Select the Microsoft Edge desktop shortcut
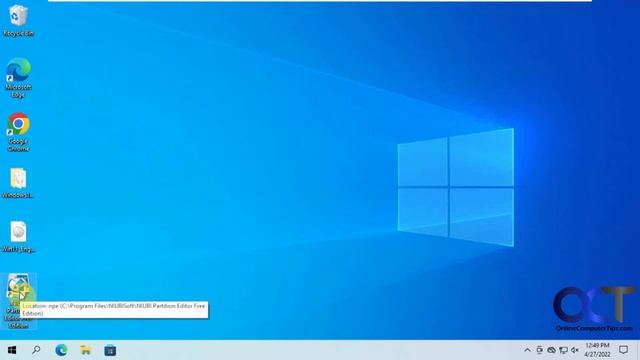This screenshot has height=360, width=640. (x=18, y=78)
